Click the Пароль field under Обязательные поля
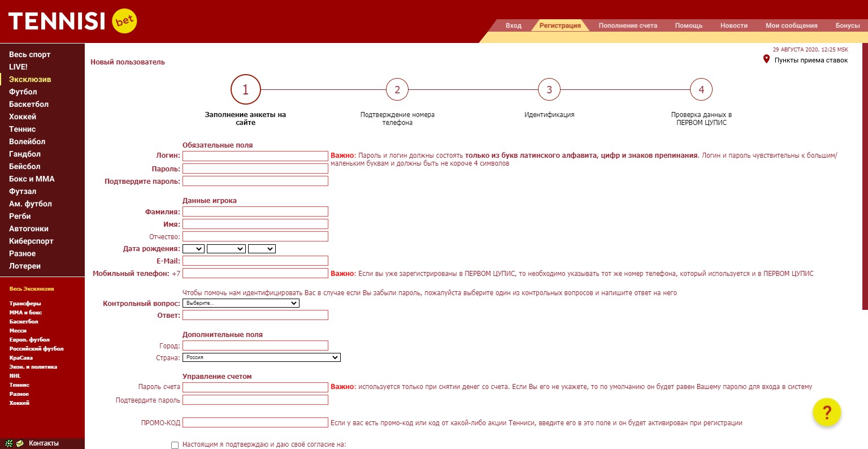 point(255,169)
